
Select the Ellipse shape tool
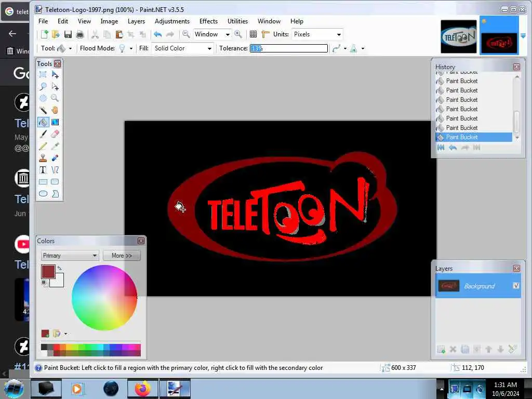pos(43,194)
